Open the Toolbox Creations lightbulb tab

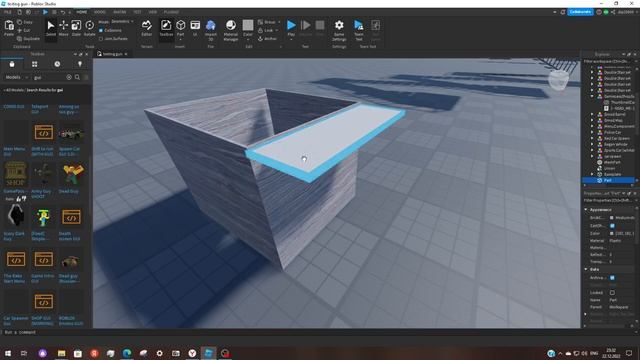80,64
